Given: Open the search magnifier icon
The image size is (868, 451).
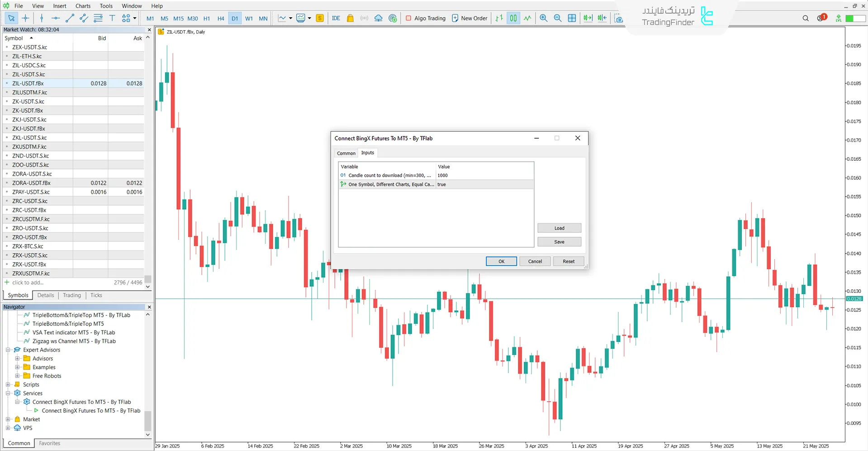Looking at the screenshot, I should (806, 18).
